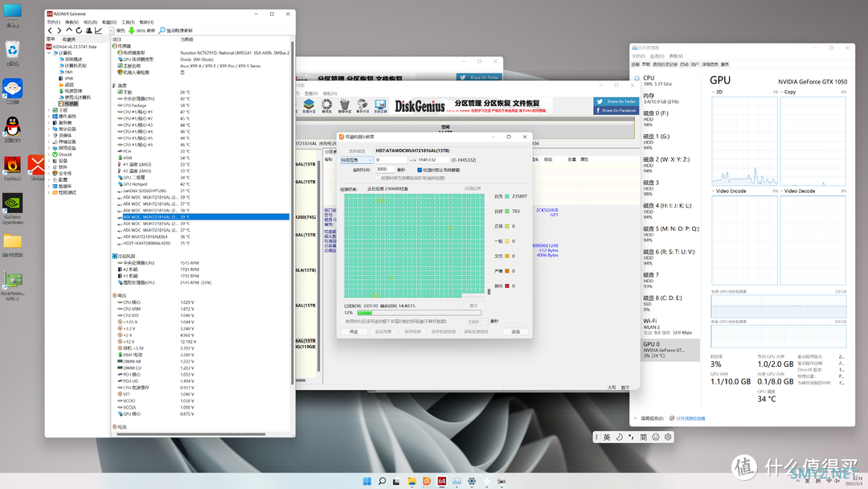Expand 存储设备 node in AIDA64 tree
868x489 pixels.
[49, 142]
